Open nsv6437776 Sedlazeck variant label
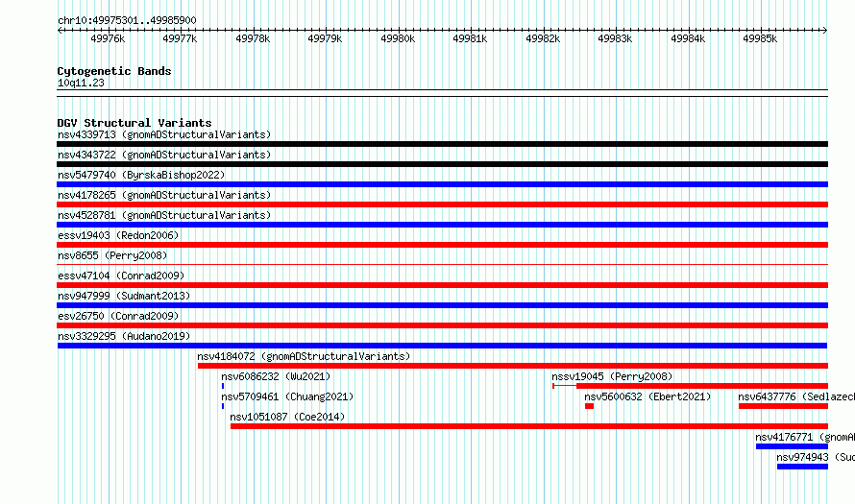The width and height of the screenshot is (855, 504). coord(796,396)
